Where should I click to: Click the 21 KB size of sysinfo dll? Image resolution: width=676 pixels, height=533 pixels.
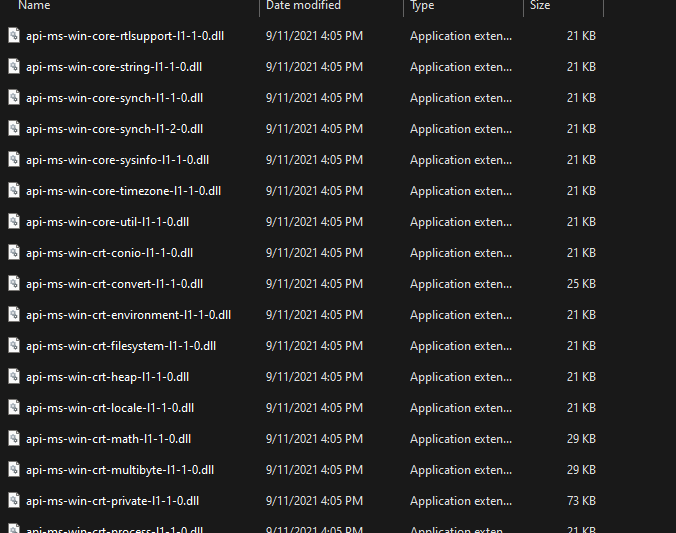[581, 160]
